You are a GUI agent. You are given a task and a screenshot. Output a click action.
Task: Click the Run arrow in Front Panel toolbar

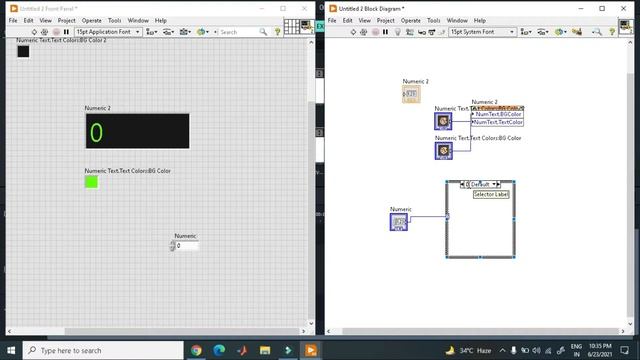34,32
